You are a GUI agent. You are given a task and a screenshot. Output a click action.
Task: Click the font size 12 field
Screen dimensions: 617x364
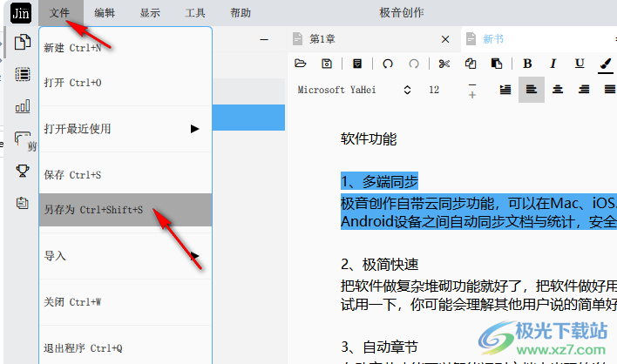click(434, 90)
